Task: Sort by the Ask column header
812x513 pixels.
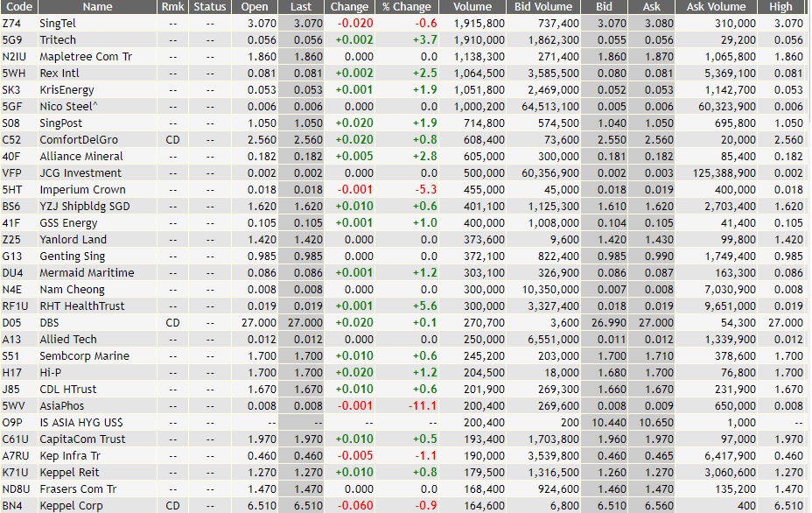Action: pos(652,7)
